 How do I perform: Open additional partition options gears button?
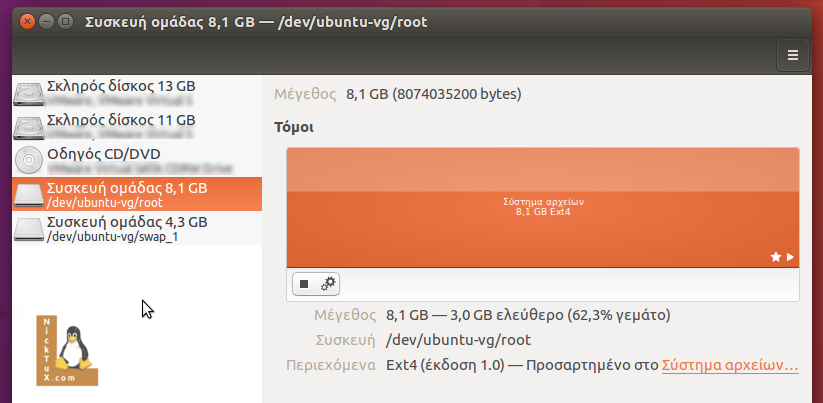tap(327, 284)
